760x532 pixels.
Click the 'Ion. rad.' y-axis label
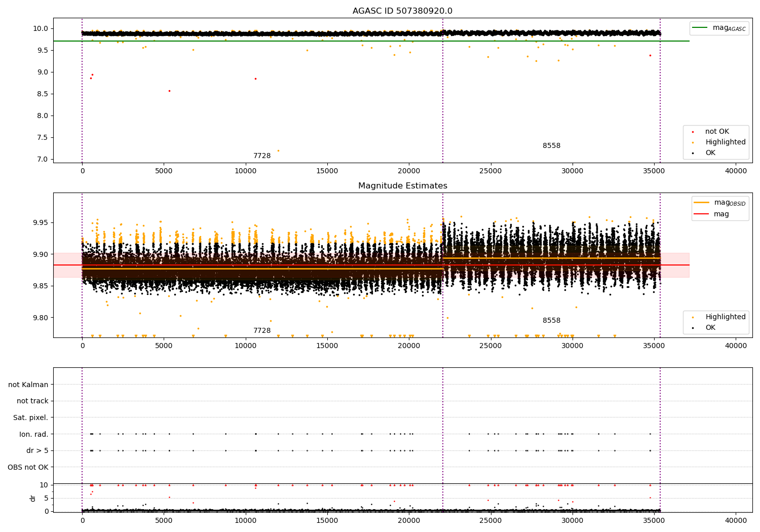34,434
